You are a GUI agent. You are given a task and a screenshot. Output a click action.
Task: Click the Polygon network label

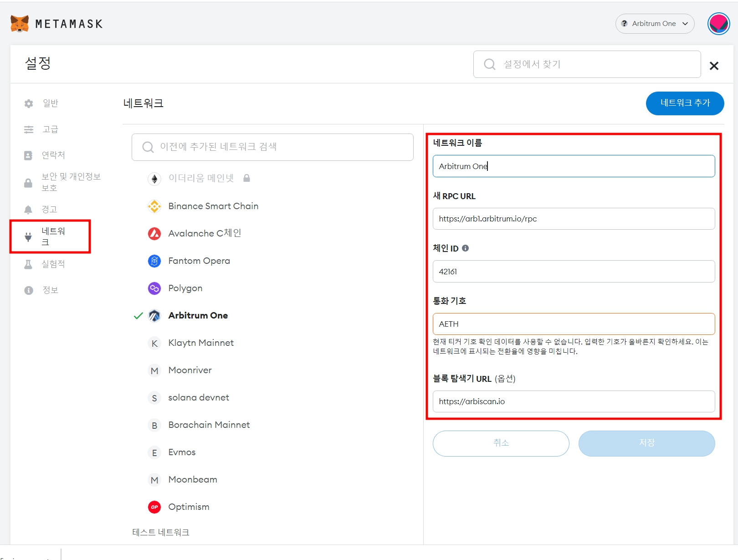(185, 288)
